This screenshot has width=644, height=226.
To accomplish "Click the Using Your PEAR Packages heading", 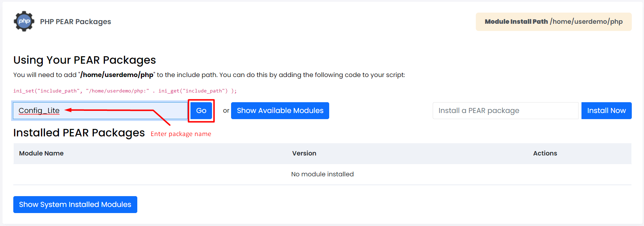I will (84, 60).
